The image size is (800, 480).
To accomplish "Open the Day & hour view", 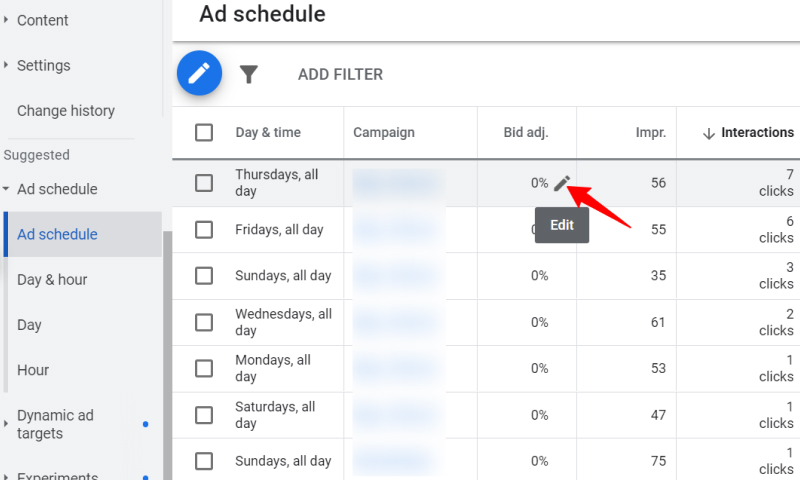I will [52, 280].
